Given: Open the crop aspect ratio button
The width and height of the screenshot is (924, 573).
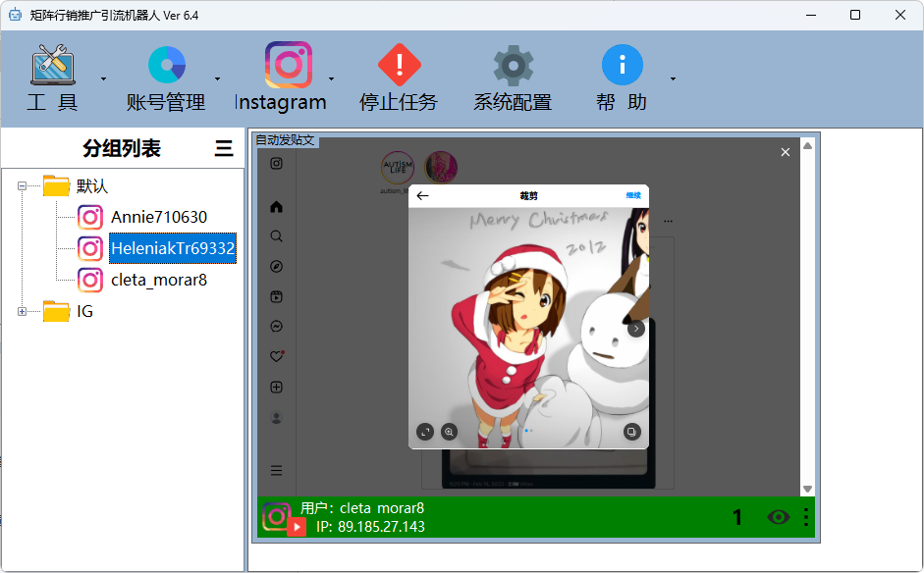Looking at the screenshot, I should click(425, 432).
